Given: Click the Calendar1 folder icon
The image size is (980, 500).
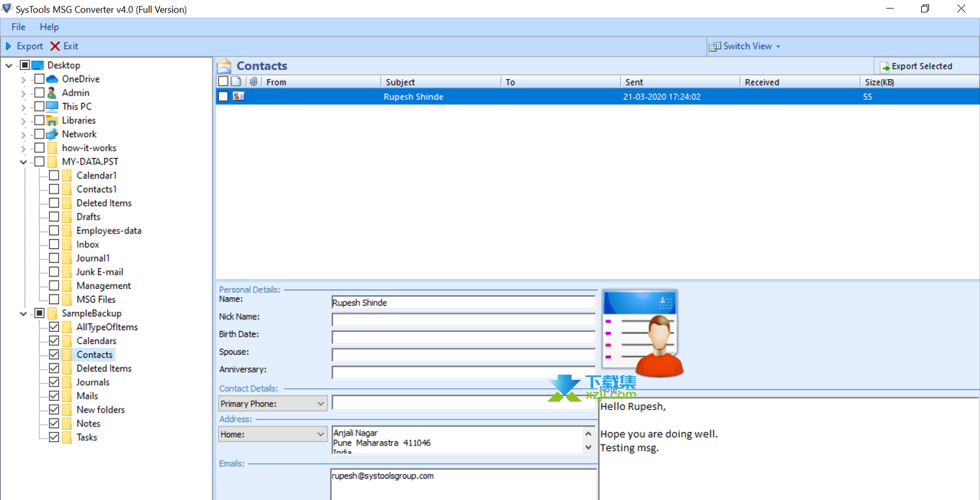Looking at the screenshot, I should pos(67,175).
